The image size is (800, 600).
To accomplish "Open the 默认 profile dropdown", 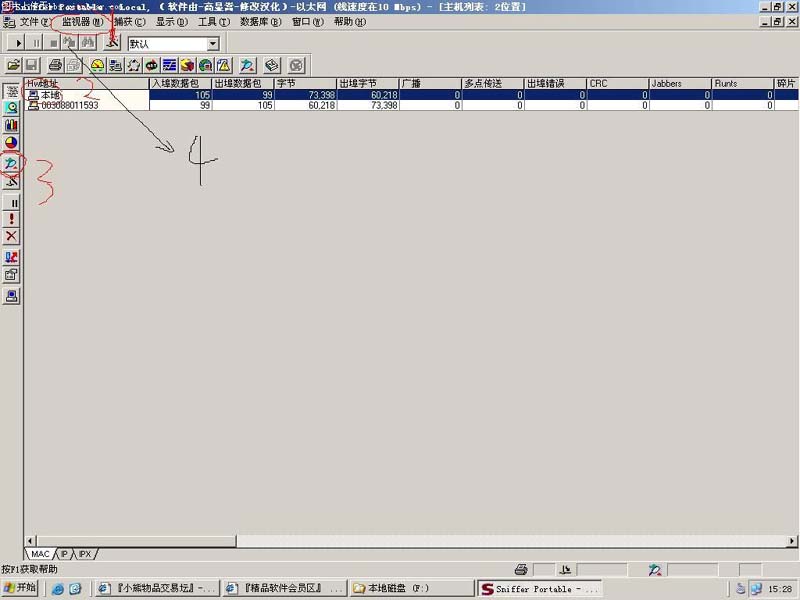I will coord(212,44).
